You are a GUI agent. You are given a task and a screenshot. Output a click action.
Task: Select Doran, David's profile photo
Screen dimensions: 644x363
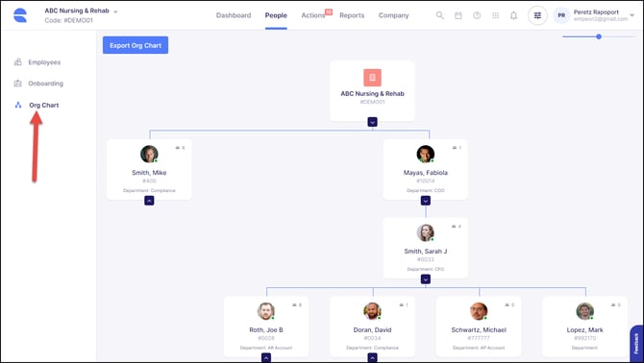click(x=372, y=311)
